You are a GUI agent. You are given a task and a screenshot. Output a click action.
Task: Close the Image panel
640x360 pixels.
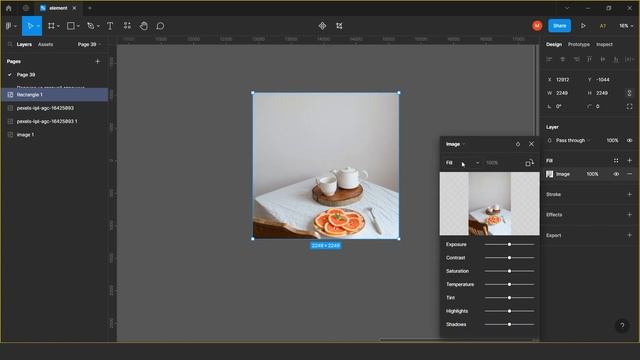click(531, 144)
